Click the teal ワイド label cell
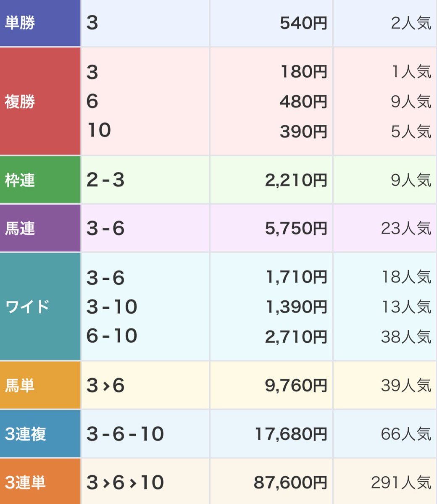The height and width of the screenshot is (504, 437). (27, 307)
